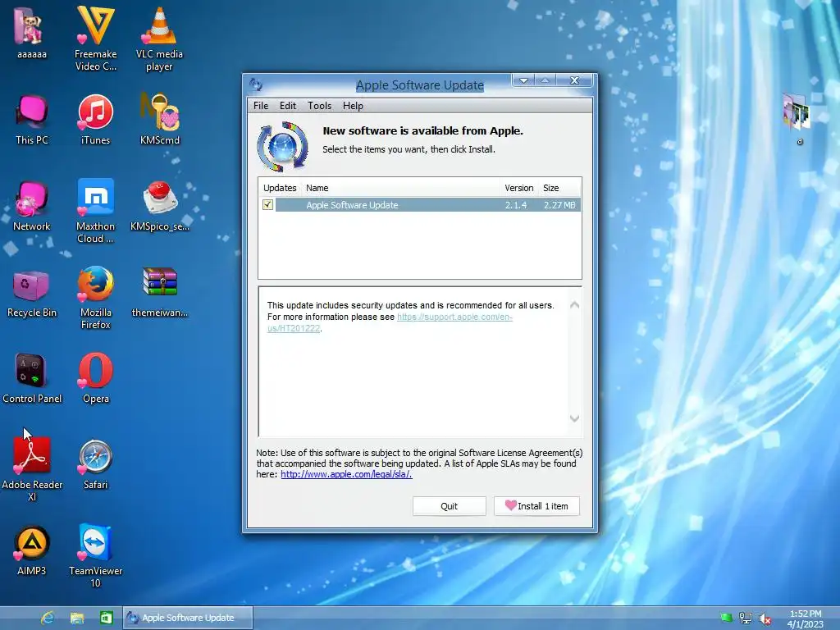The height and width of the screenshot is (630, 840).
Task: Open the Edit menu
Action: (288, 106)
